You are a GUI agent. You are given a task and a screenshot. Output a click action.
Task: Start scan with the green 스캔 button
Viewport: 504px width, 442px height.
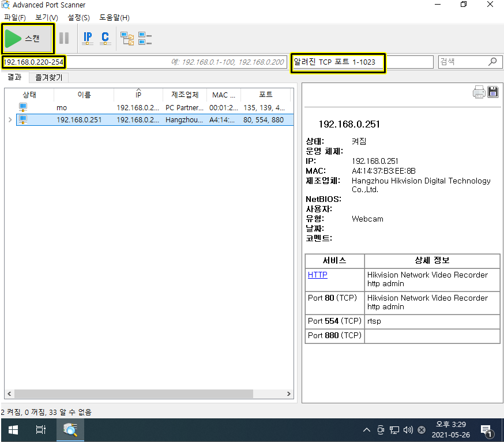(28, 39)
